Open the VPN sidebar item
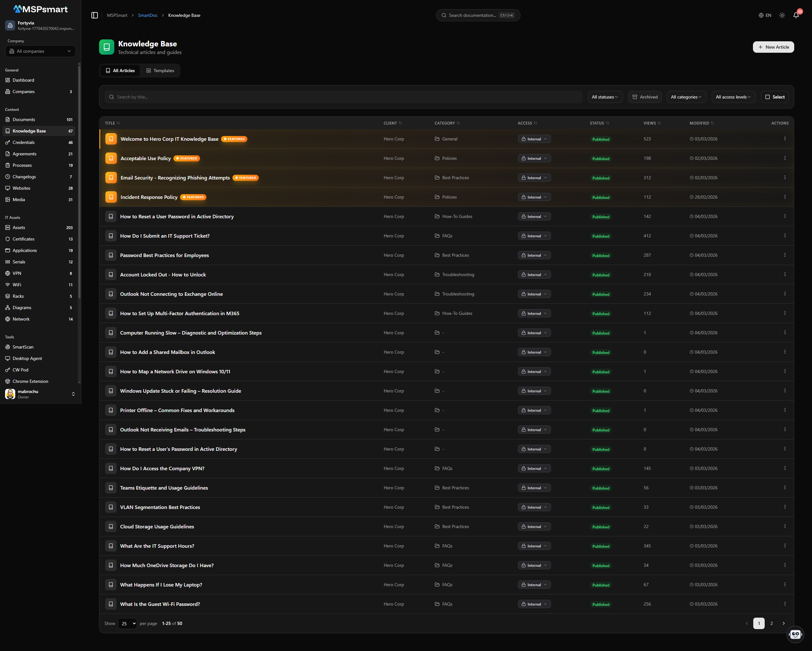The height and width of the screenshot is (651, 812). (x=17, y=273)
